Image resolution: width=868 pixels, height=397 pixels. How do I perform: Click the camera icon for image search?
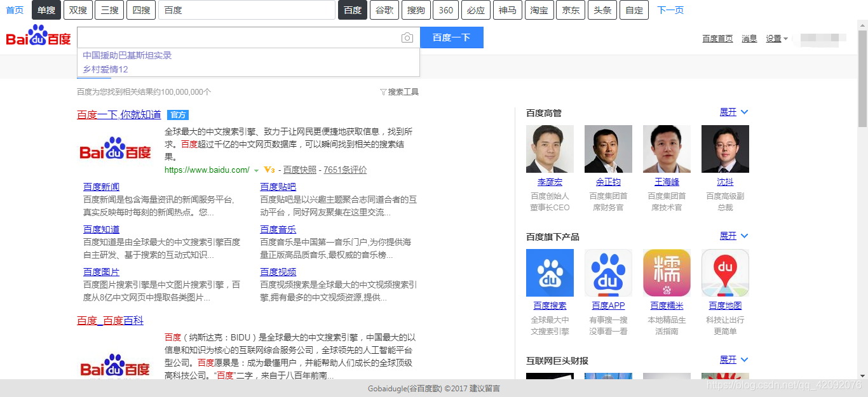[407, 37]
